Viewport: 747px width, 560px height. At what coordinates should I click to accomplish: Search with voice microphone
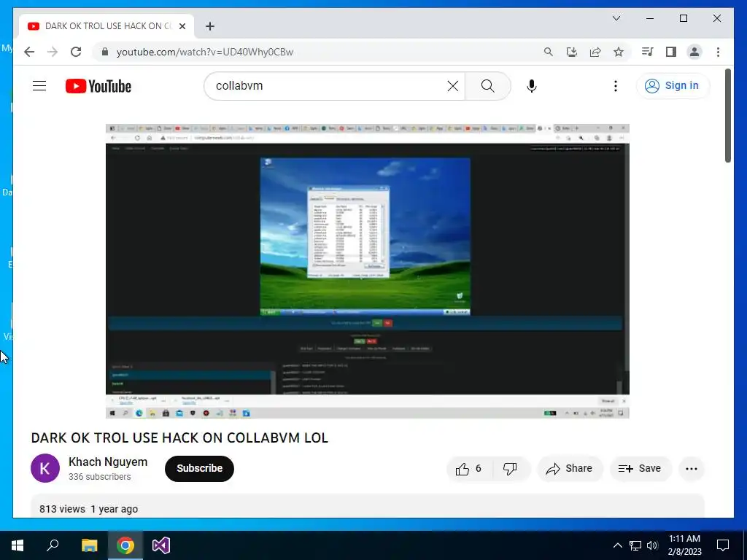532,86
